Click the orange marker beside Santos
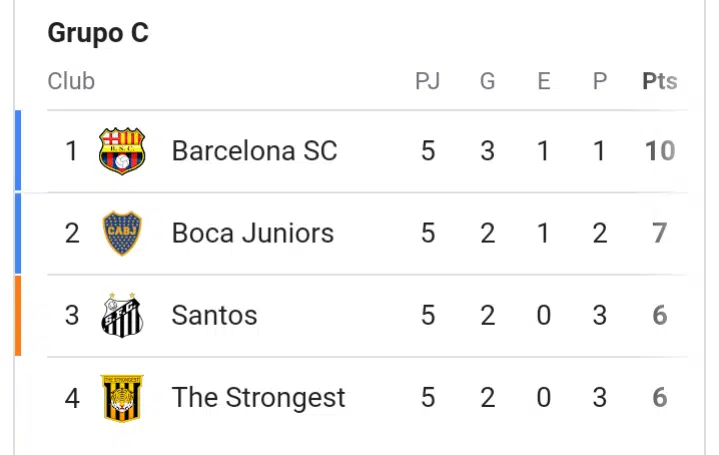The width and height of the screenshot is (719, 455). coord(18,315)
